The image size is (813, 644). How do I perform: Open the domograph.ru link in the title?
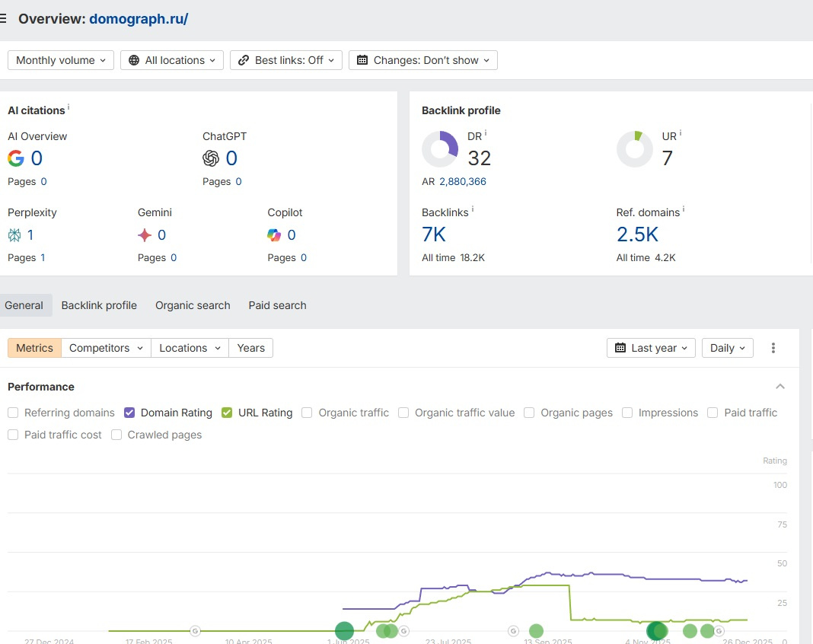pyautogui.click(x=139, y=19)
